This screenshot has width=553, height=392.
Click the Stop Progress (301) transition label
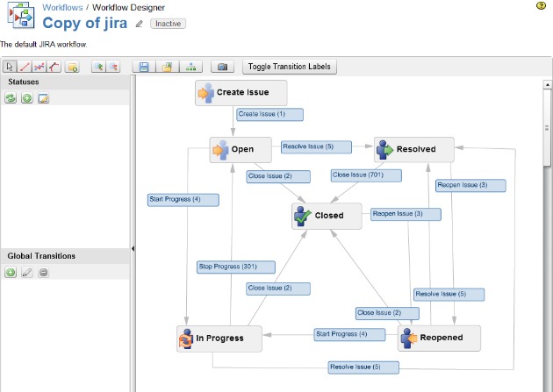[x=236, y=267]
